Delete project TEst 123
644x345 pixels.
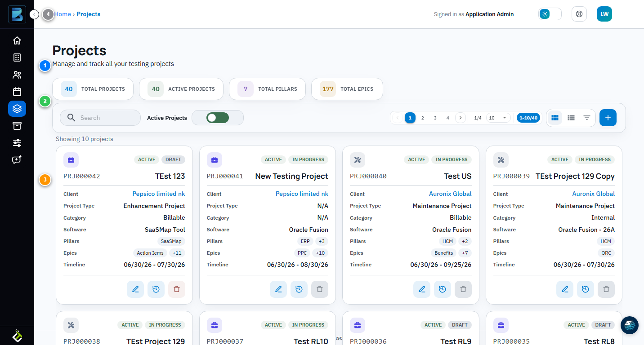[177, 289]
